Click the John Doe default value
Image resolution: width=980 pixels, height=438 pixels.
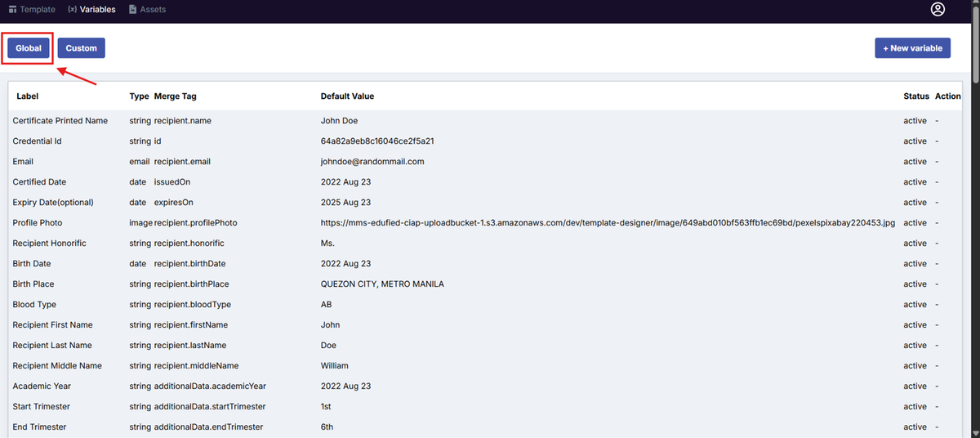[x=340, y=121]
